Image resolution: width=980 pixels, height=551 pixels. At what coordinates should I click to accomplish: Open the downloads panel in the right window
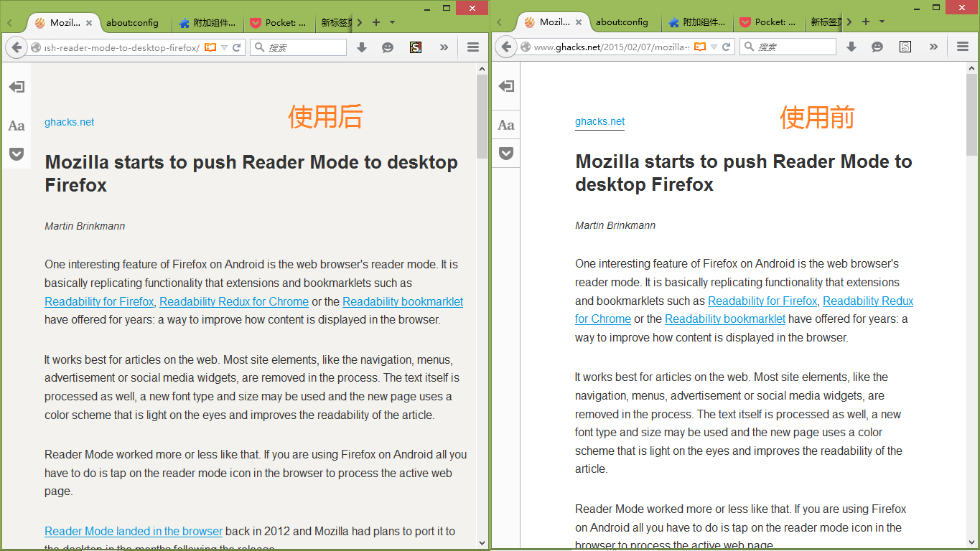[x=851, y=47]
